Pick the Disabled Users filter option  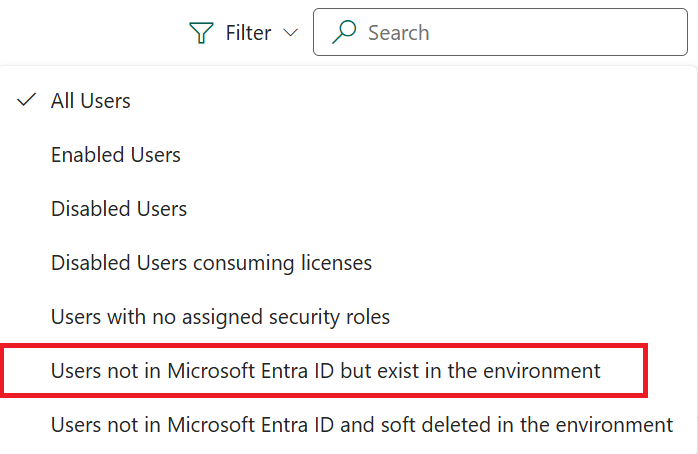tap(119, 209)
